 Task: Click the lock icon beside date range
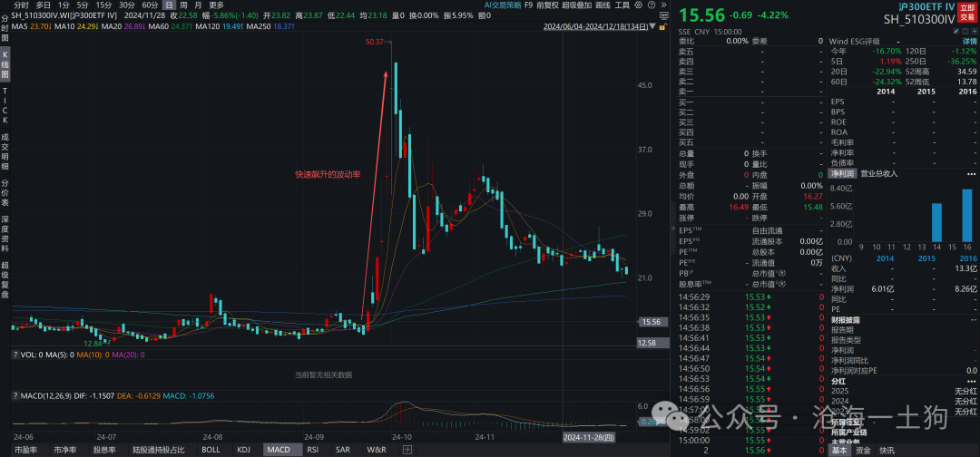tap(665, 27)
